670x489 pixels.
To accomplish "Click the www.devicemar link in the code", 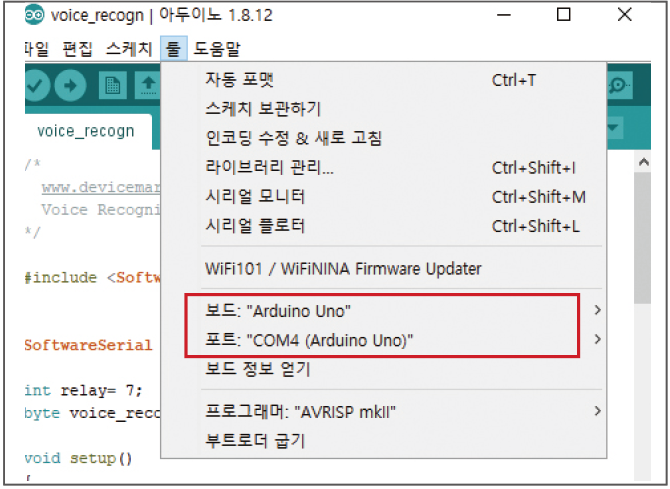I will [x=101, y=187].
